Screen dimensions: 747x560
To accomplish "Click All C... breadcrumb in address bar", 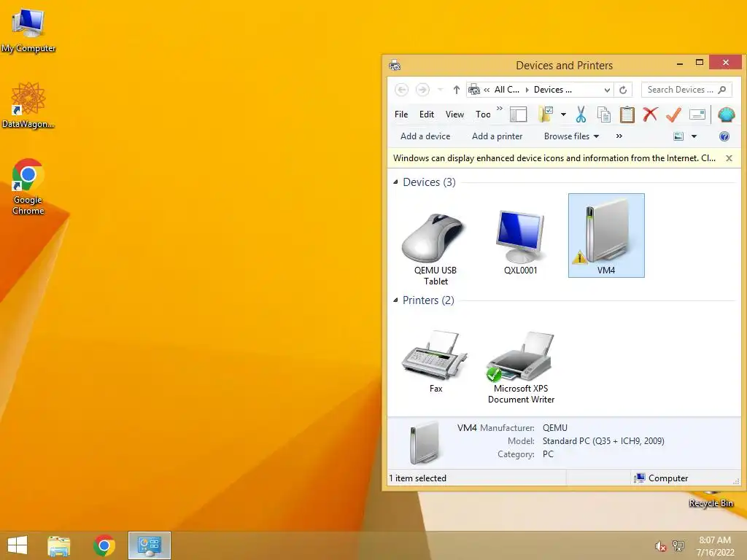I will [x=506, y=90].
